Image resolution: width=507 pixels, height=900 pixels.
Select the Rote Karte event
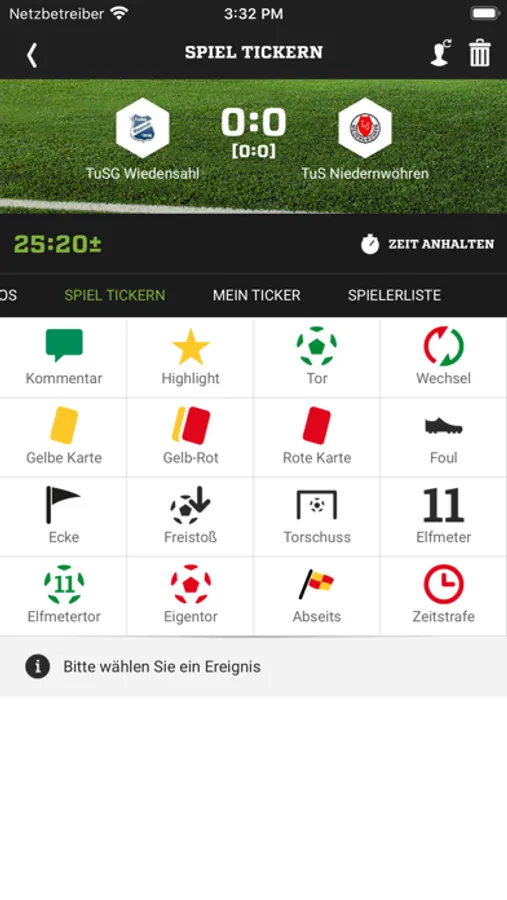(x=316, y=437)
